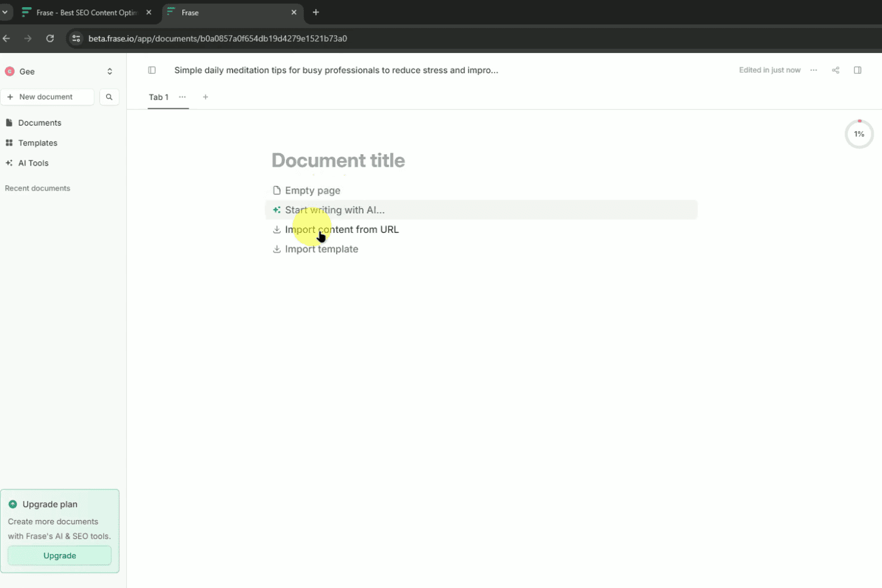Close the Best SEO Content tab

(149, 13)
